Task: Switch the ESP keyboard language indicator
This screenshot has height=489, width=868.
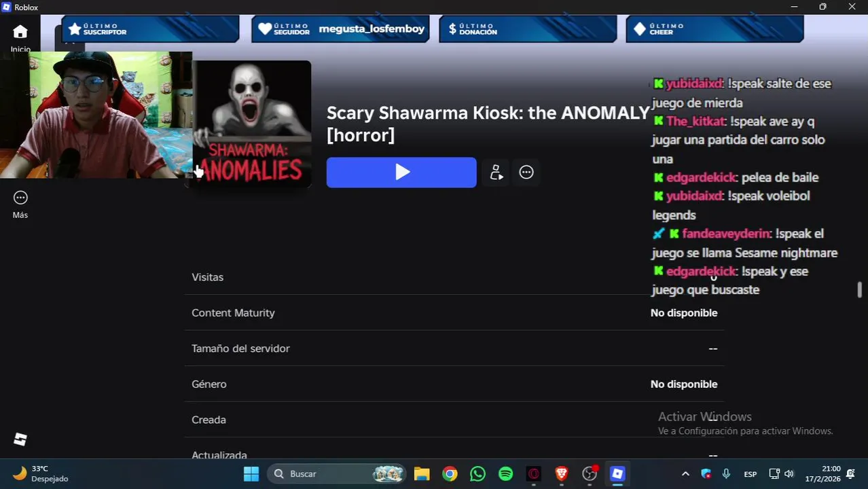Action: coord(751,473)
